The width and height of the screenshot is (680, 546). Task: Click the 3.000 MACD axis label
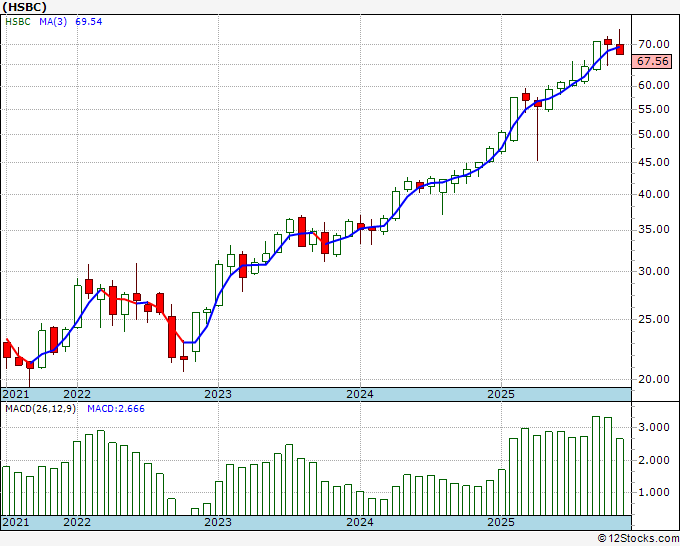point(654,428)
